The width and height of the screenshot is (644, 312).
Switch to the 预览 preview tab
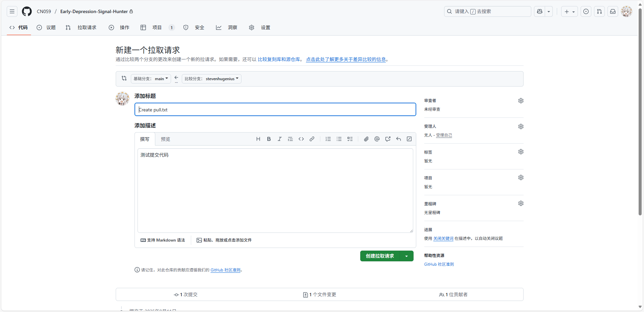pos(165,139)
